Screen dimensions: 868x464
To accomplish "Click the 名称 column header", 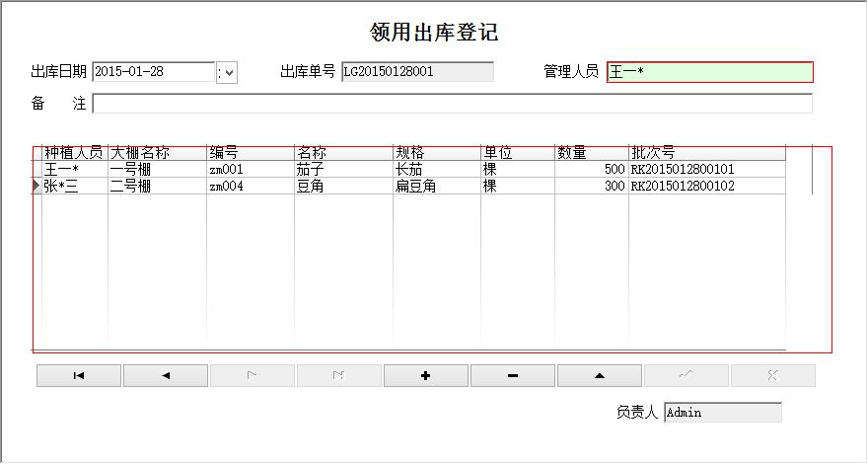I will coord(344,152).
